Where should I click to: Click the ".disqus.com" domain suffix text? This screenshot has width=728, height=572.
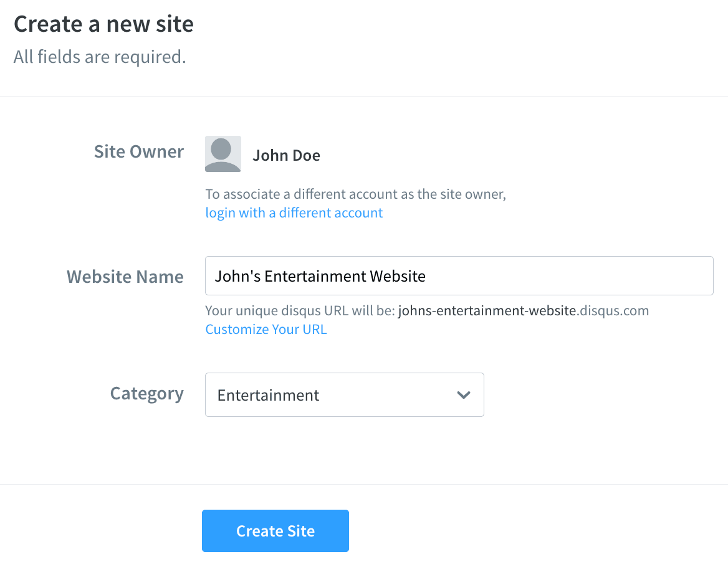pos(613,310)
